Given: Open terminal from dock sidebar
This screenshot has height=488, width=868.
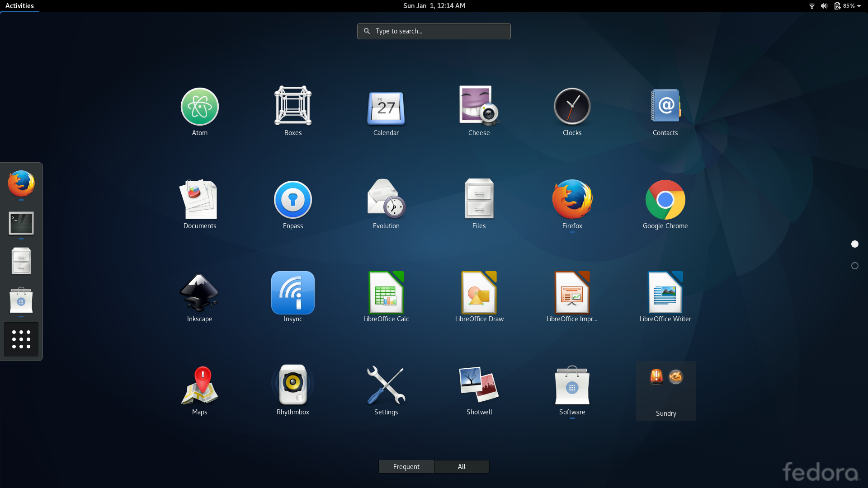Looking at the screenshot, I should point(21,222).
